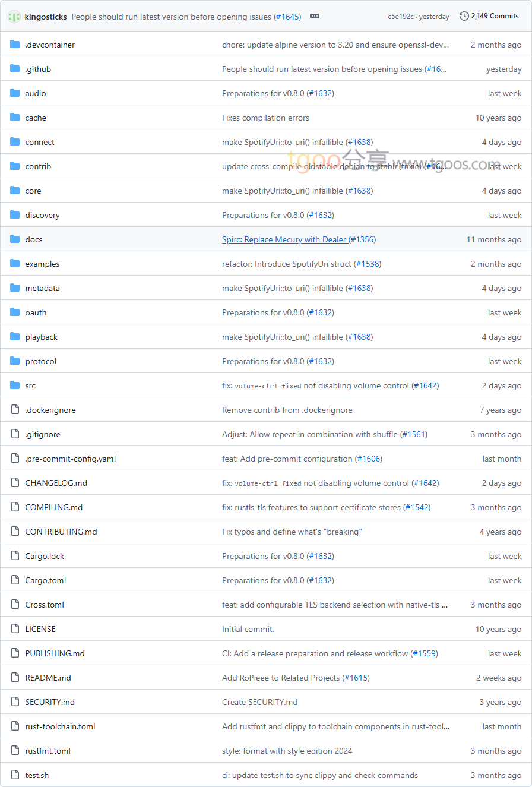Click the file icon next to LICENSE

(15, 629)
